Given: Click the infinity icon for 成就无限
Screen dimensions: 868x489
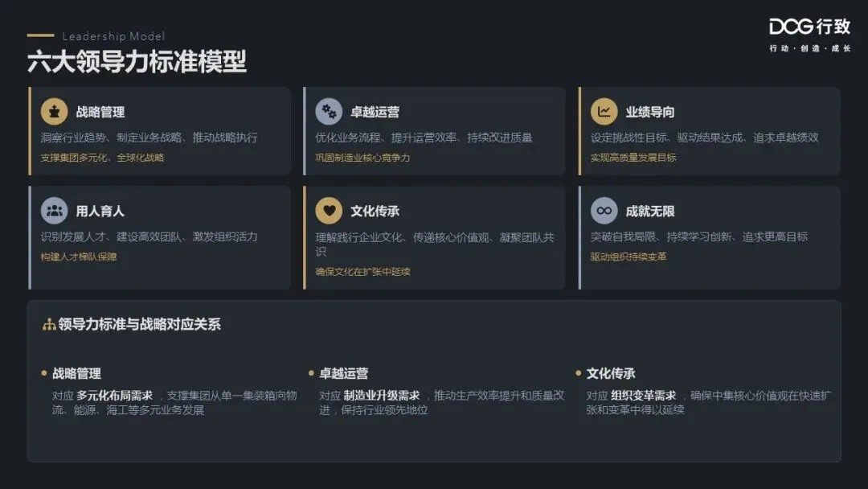Looking at the screenshot, I should [x=604, y=211].
